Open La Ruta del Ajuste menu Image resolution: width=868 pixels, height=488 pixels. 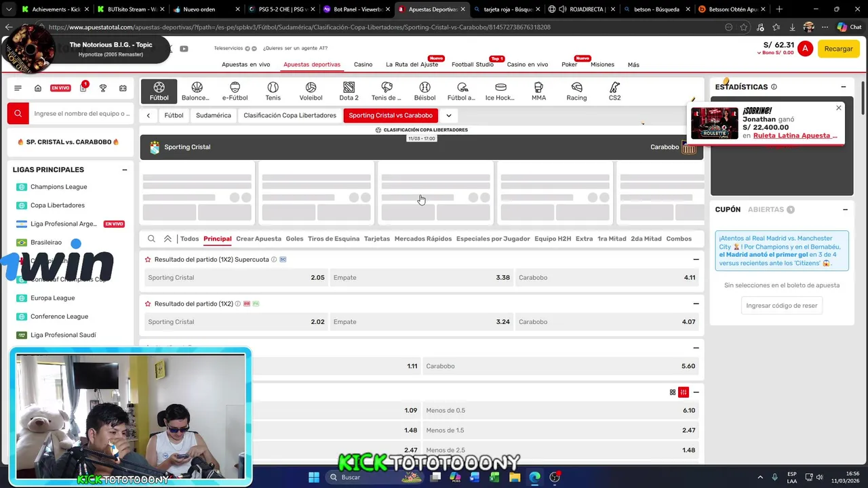412,64
